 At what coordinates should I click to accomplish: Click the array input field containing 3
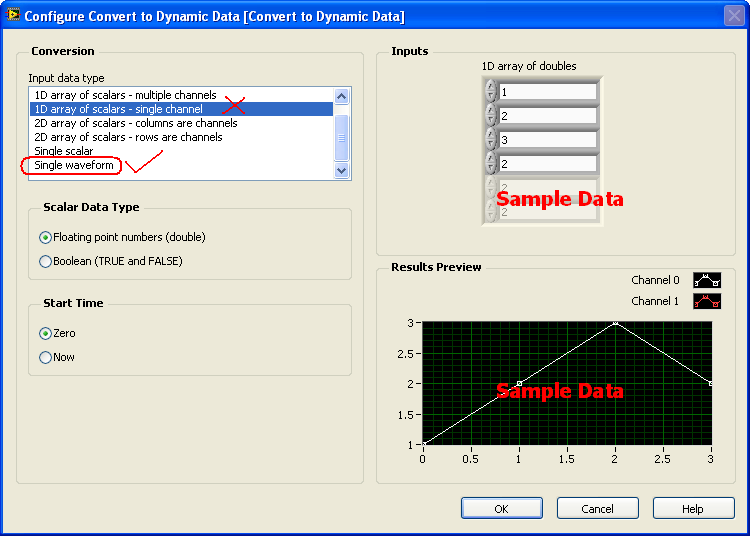pos(548,140)
